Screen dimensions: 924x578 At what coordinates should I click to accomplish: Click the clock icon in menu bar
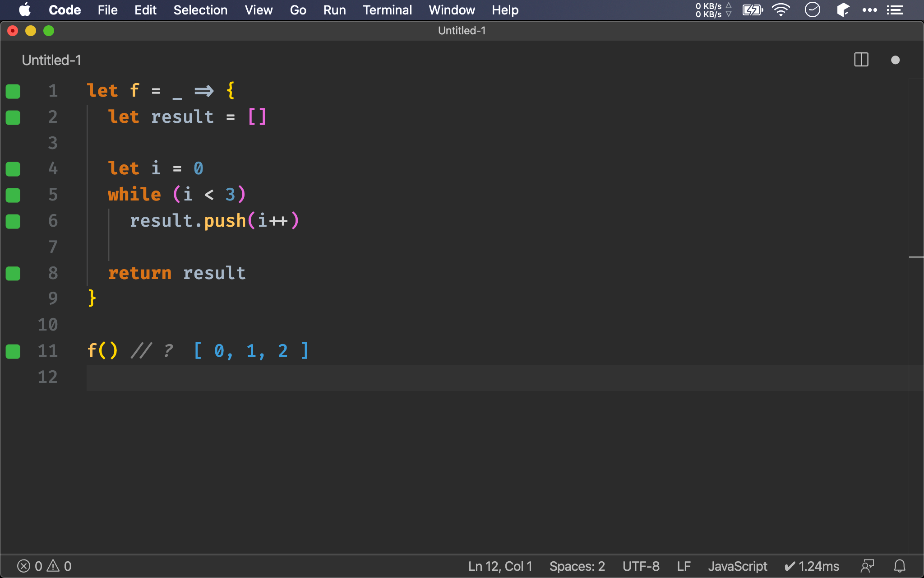(x=812, y=10)
